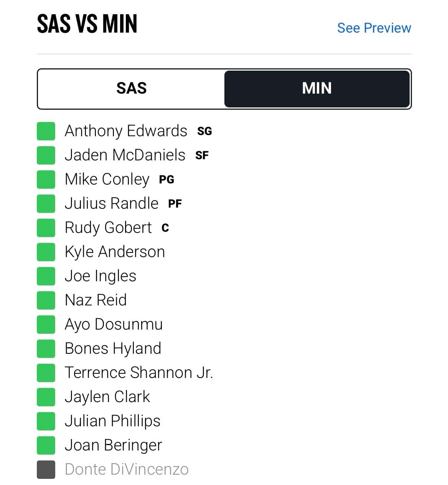This screenshot has width=448, height=485.
Task: Open Ayo Dosunmu player entry
Action: pos(114,324)
